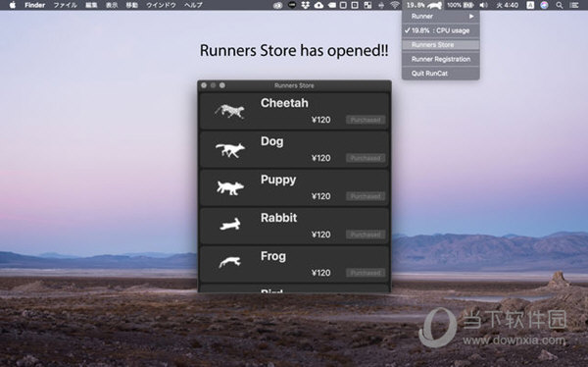
Task: Click the Creative Cloud menu bar icon
Action: click(277, 5)
